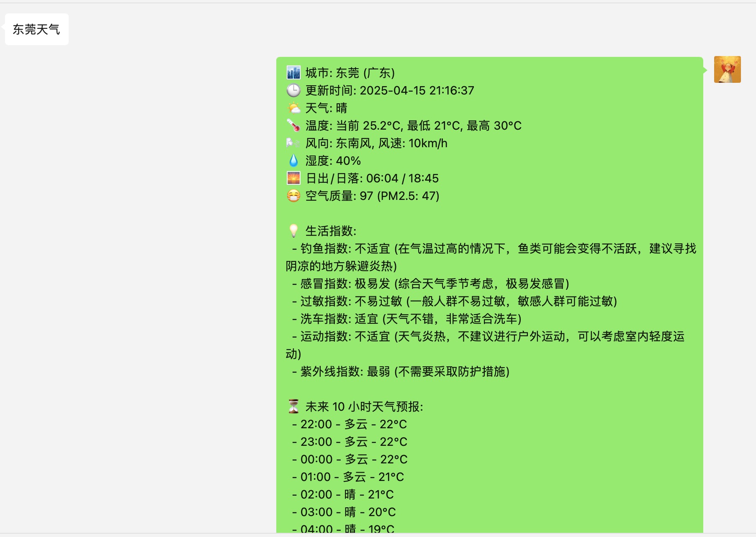Viewport: 756px width, 537px height.
Task: Click the hourglass emoji before 未来 10 小时天气预报
Action: tap(293, 407)
